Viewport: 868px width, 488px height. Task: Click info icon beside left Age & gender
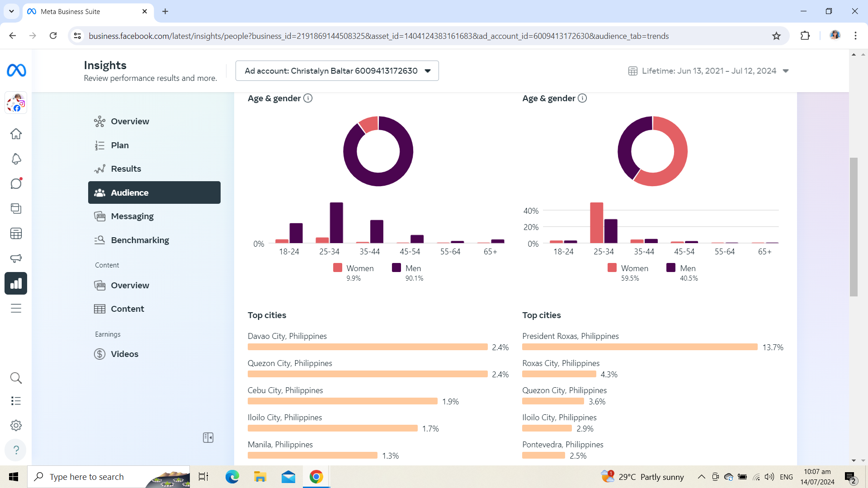click(308, 98)
